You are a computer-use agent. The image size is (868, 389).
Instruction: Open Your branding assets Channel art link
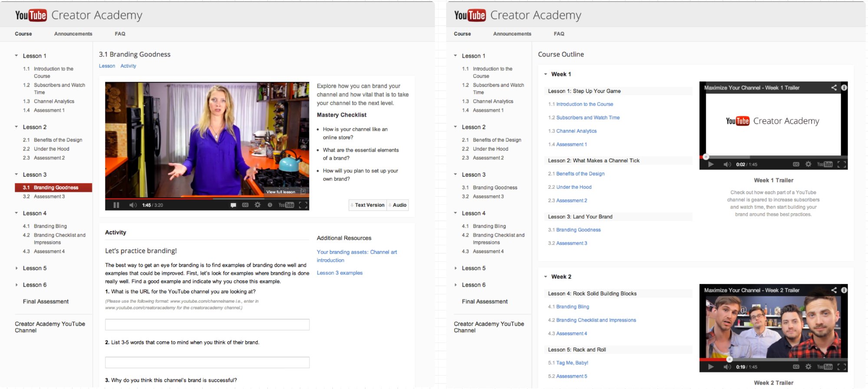(x=357, y=256)
